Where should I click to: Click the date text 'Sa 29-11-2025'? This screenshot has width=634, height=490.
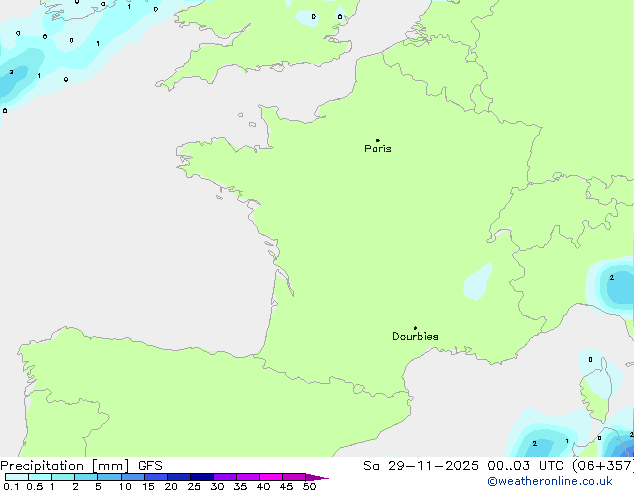tap(421, 466)
